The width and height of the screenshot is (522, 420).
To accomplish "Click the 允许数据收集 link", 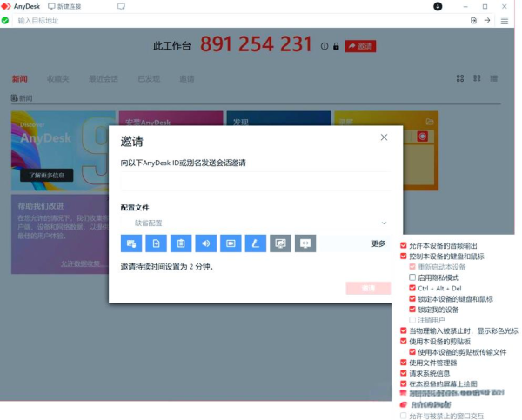I will pyautogui.click(x=84, y=263).
